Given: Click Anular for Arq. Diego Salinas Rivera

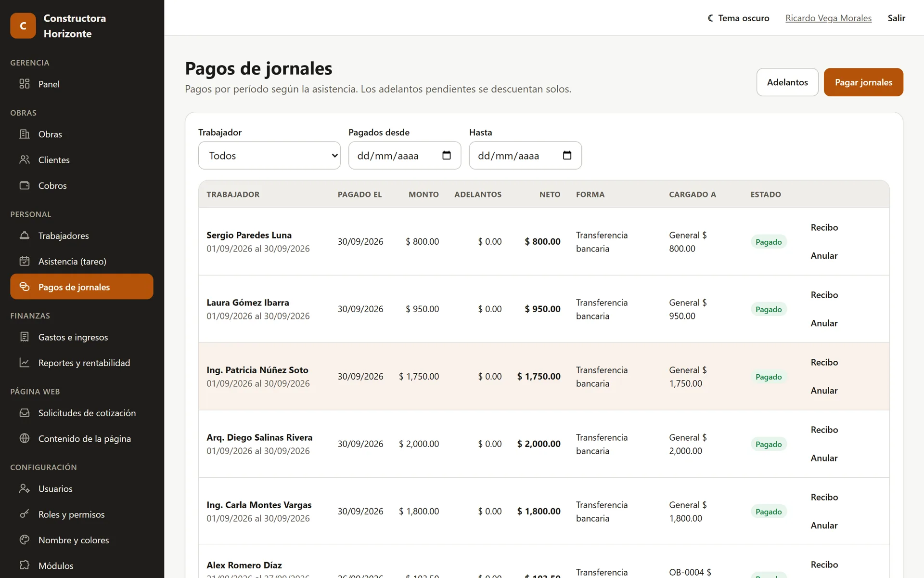Looking at the screenshot, I should (824, 458).
